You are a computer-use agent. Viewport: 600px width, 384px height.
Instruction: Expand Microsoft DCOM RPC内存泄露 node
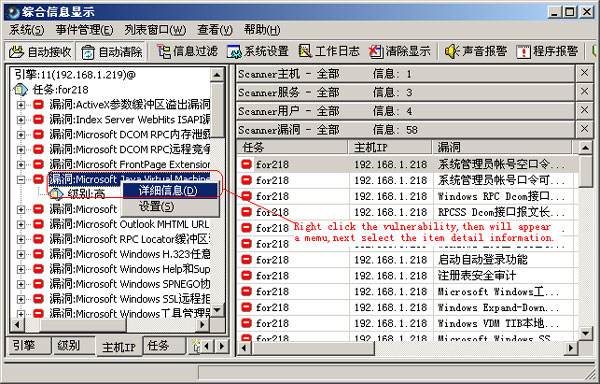pos(21,135)
